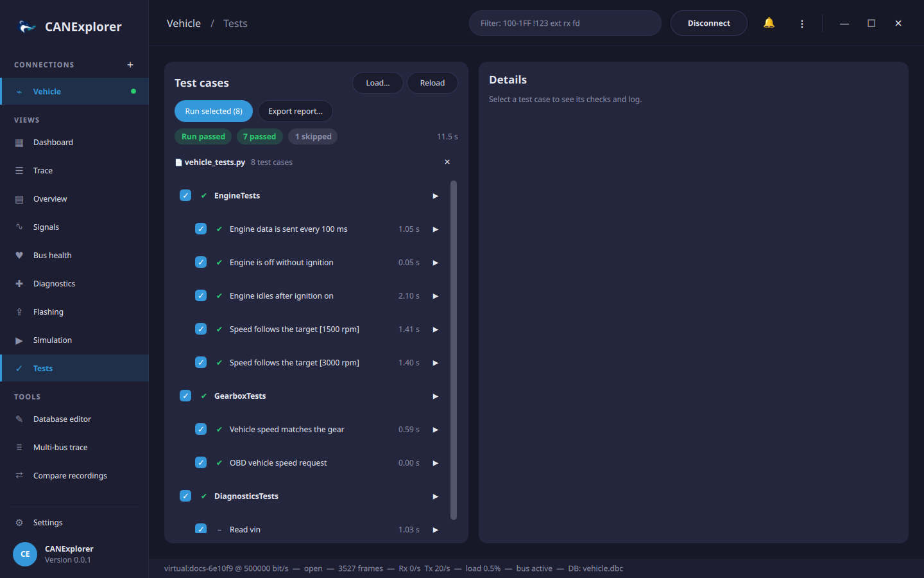Run Speed follows the target [3000 rpm] test
The image size is (924, 578).
click(435, 363)
